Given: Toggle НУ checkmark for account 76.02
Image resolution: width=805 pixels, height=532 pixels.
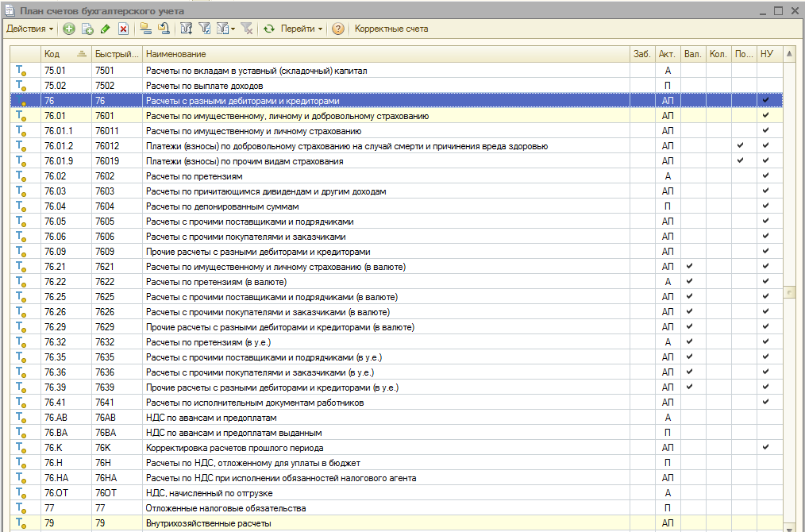Looking at the screenshot, I should [x=765, y=176].
